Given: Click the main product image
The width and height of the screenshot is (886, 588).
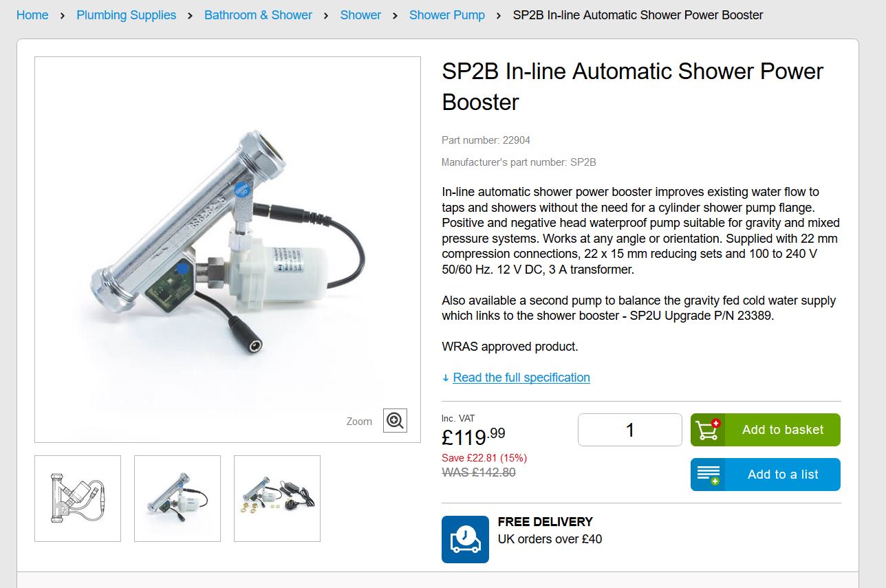Looking at the screenshot, I should point(228,250).
